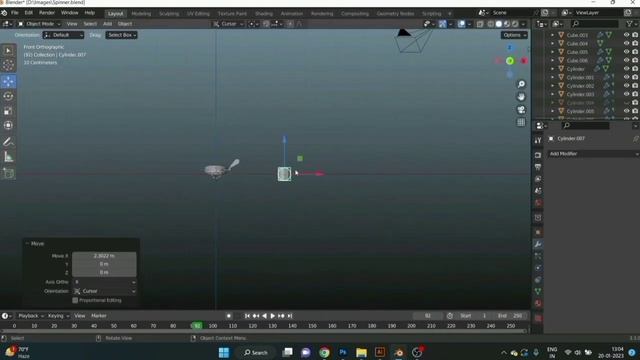Switch to the Animation workspace tab
Viewport: 640px width, 360px height.
(292, 13)
